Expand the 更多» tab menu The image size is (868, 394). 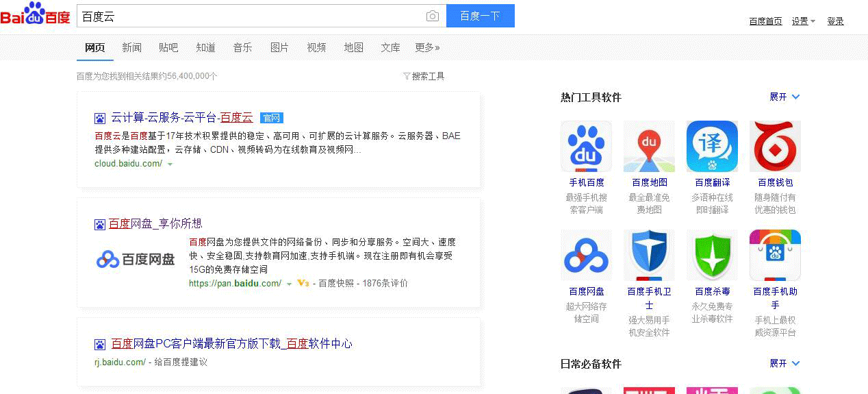[x=427, y=47]
